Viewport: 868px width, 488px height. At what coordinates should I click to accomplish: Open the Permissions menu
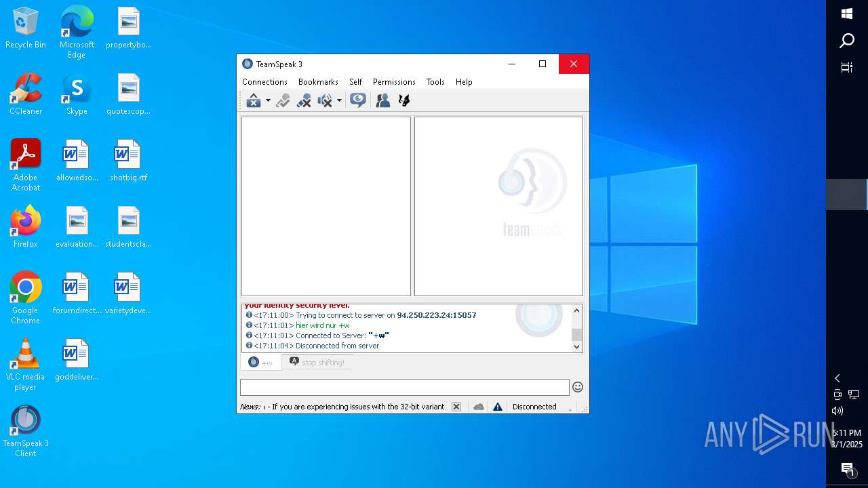click(x=394, y=81)
